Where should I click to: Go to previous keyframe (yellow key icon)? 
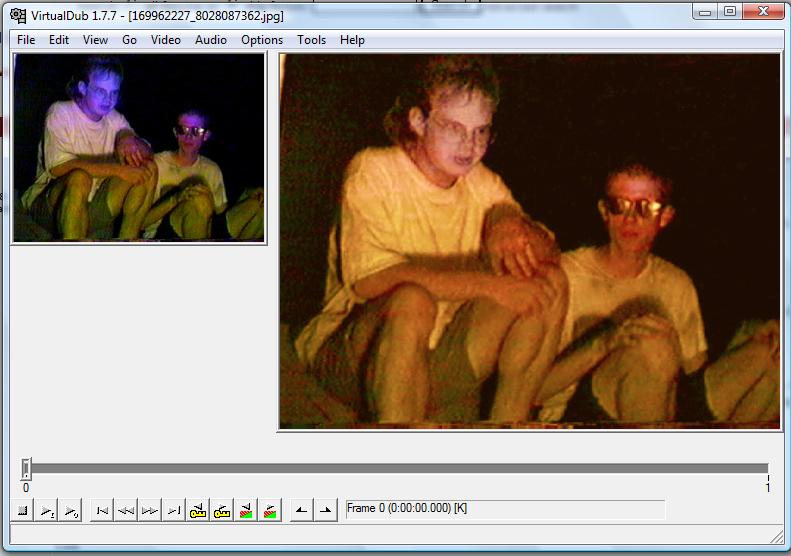(198, 511)
